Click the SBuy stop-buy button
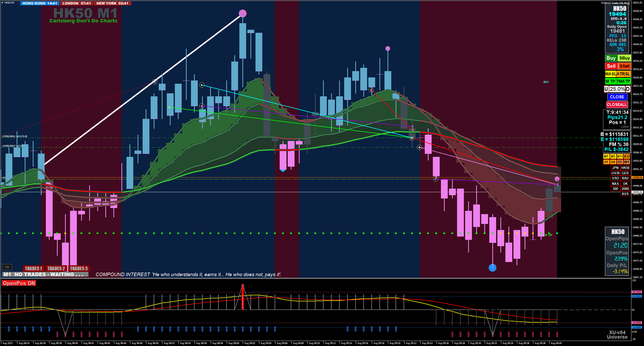Screen dimensions: 644x346 624,58
